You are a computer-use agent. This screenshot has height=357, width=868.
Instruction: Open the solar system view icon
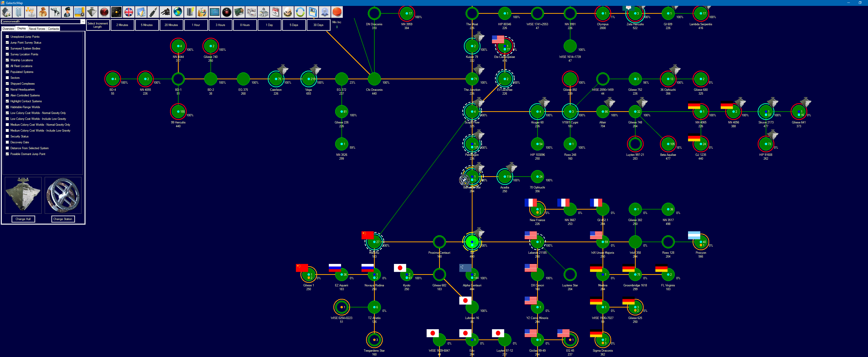[116, 12]
